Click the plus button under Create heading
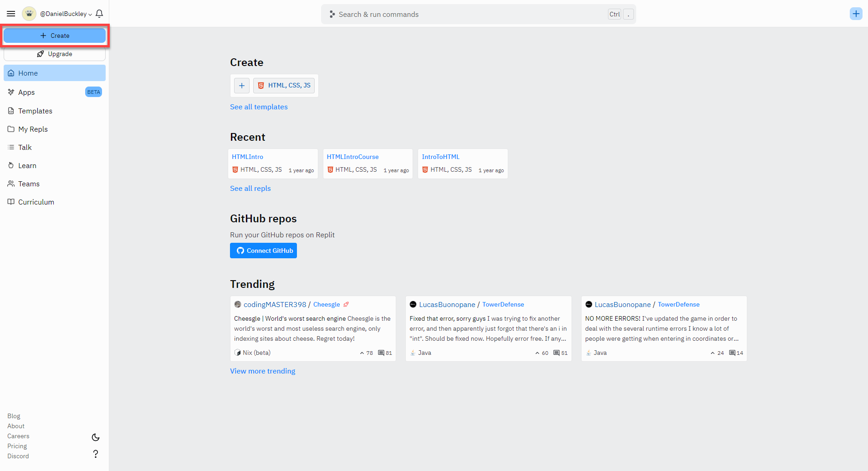 point(242,86)
